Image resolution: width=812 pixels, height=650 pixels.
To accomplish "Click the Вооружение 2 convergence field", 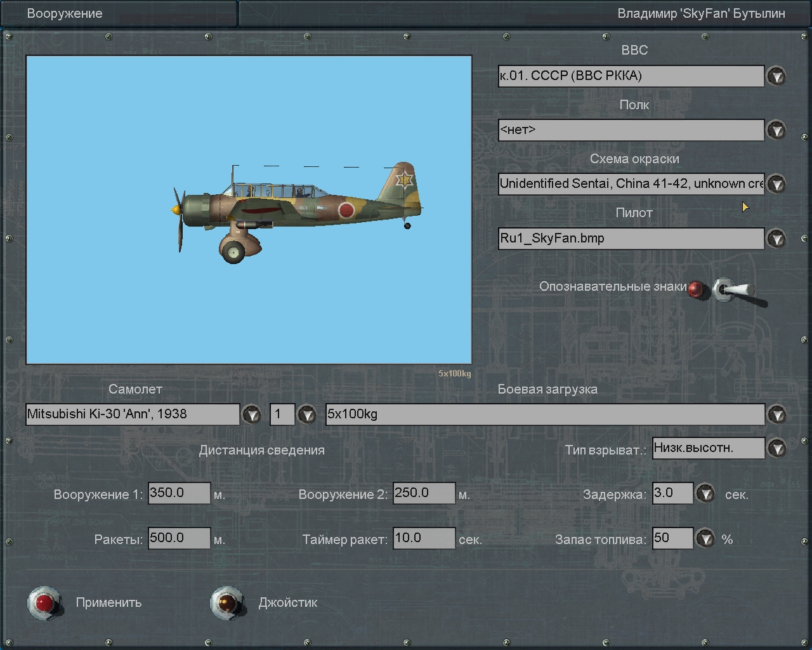I will click(x=424, y=493).
